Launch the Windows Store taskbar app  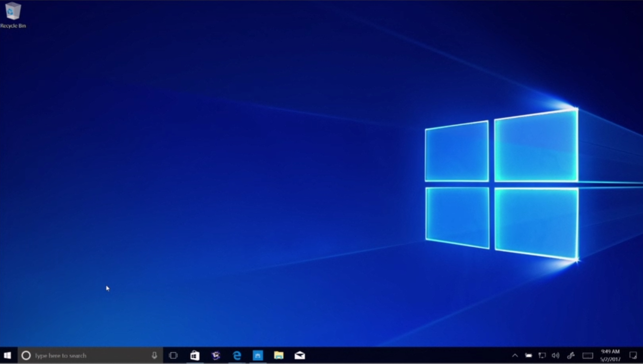pos(195,356)
